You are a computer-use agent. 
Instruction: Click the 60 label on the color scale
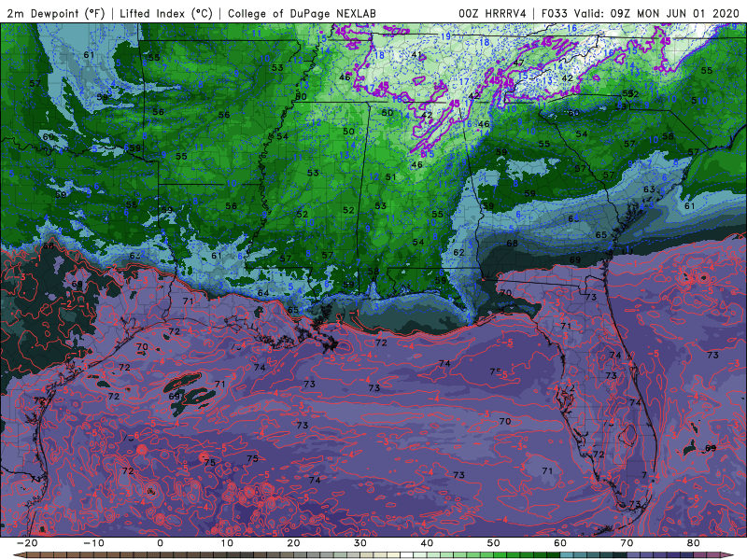[x=560, y=543]
